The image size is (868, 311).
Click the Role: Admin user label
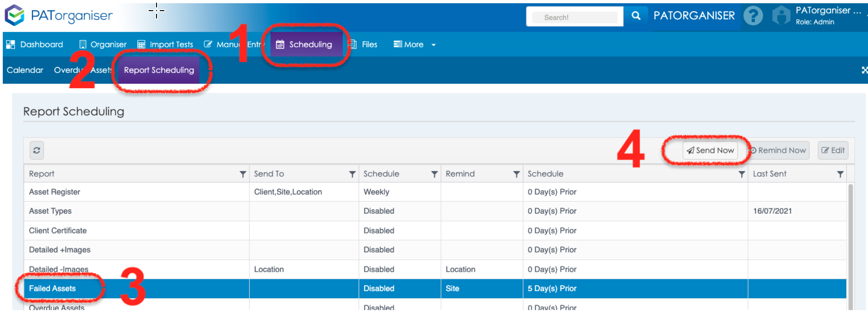[815, 22]
